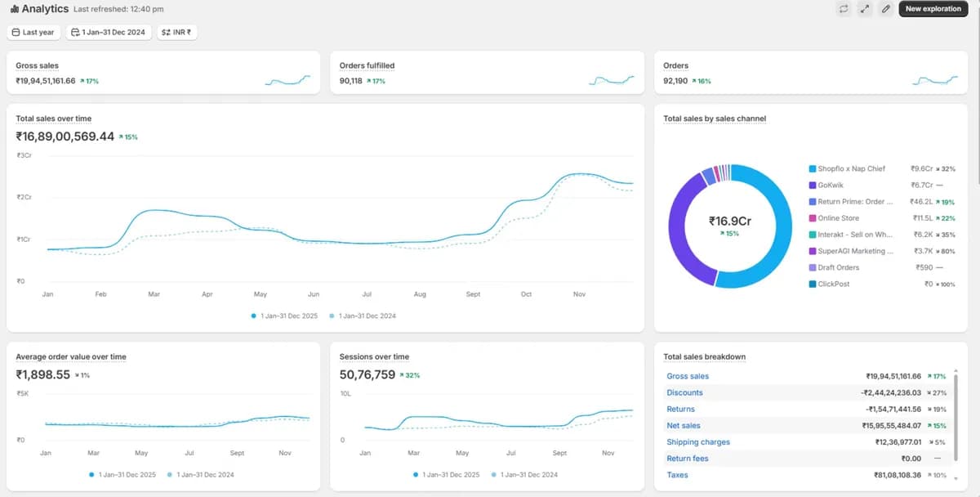Screen dimensions: 980x497
Task: Click the fullscreen expand icon
Action: pos(865,9)
